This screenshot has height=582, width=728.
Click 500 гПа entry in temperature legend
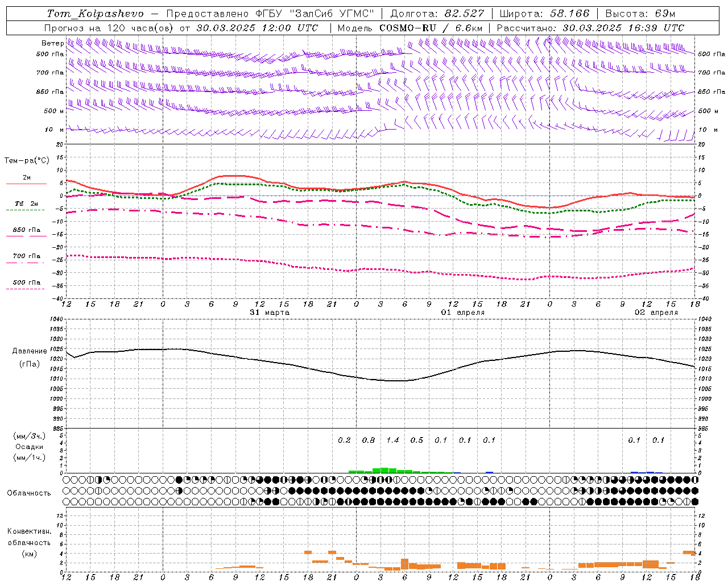pyautogui.click(x=26, y=282)
